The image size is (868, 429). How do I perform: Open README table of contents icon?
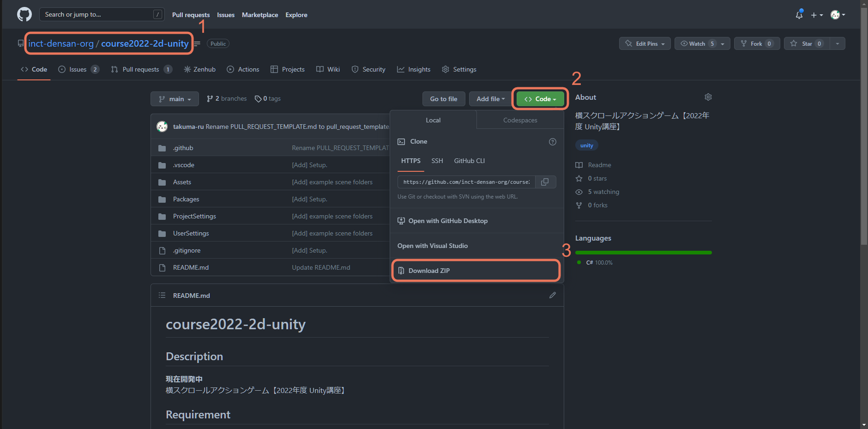point(162,295)
